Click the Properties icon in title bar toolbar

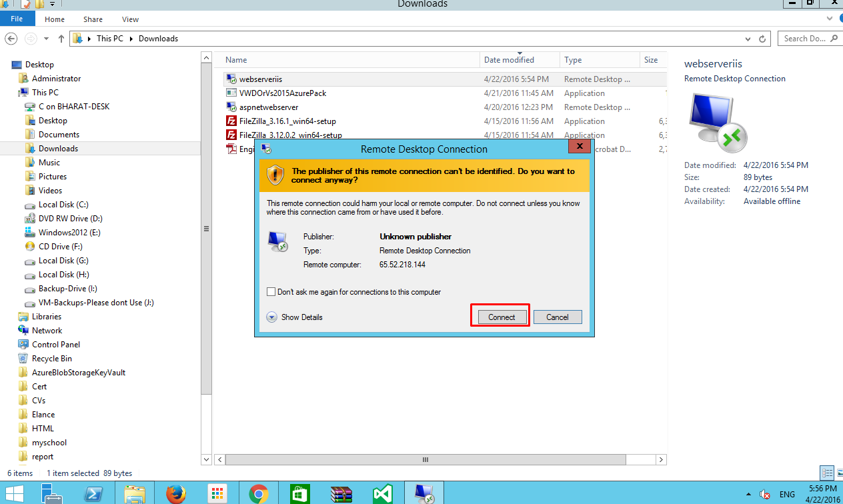pyautogui.click(x=26, y=4)
